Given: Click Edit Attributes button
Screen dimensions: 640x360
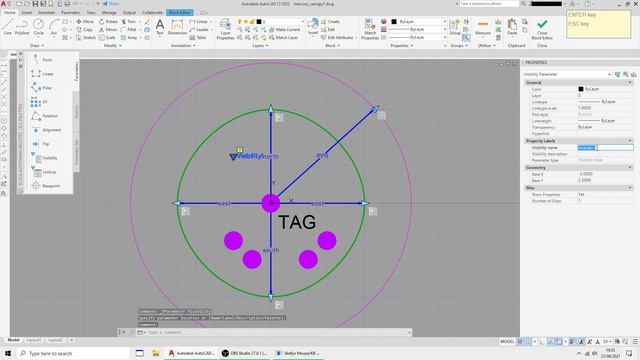Looking at the screenshot, I should [337, 38].
